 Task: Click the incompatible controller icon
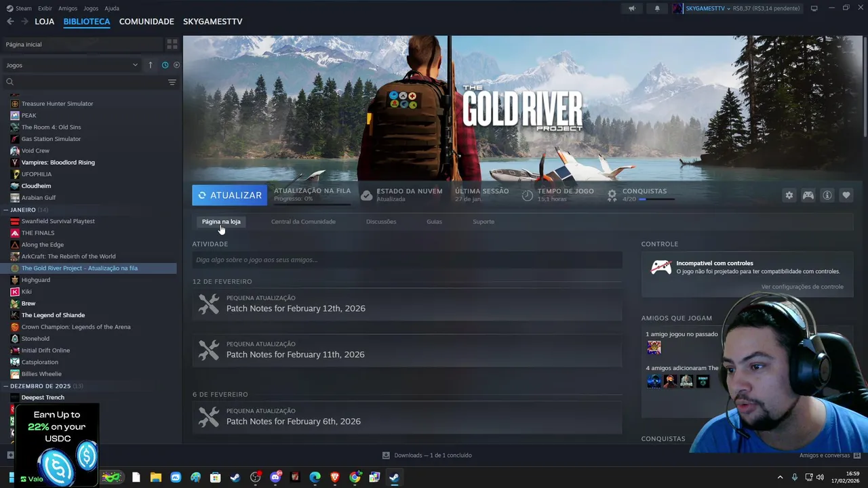click(x=661, y=267)
